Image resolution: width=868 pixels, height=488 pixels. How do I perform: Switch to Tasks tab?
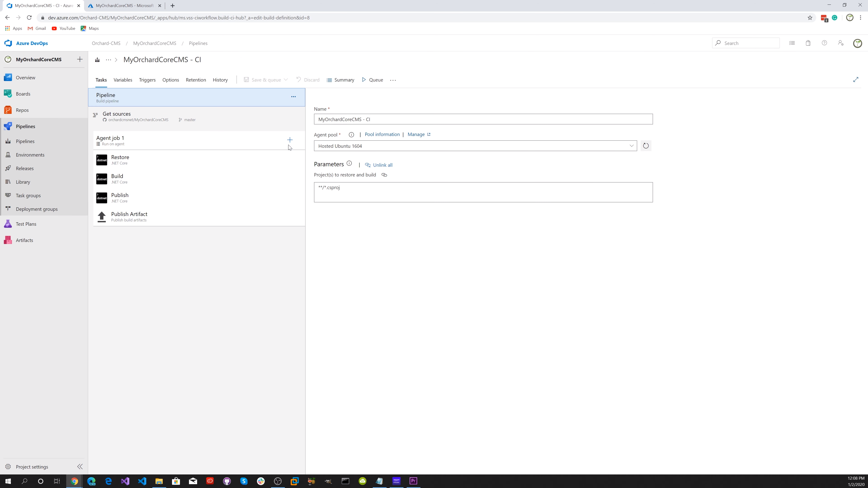tap(101, 80)
